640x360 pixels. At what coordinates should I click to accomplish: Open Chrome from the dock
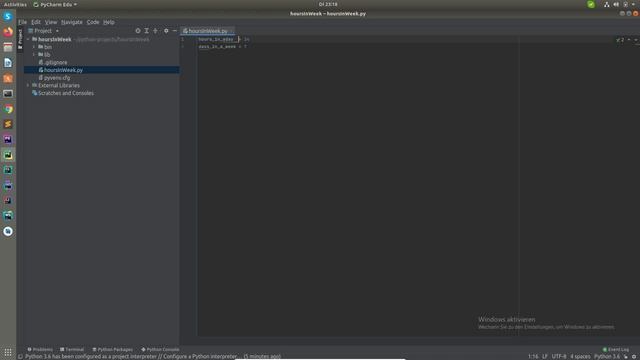(8, 109)
